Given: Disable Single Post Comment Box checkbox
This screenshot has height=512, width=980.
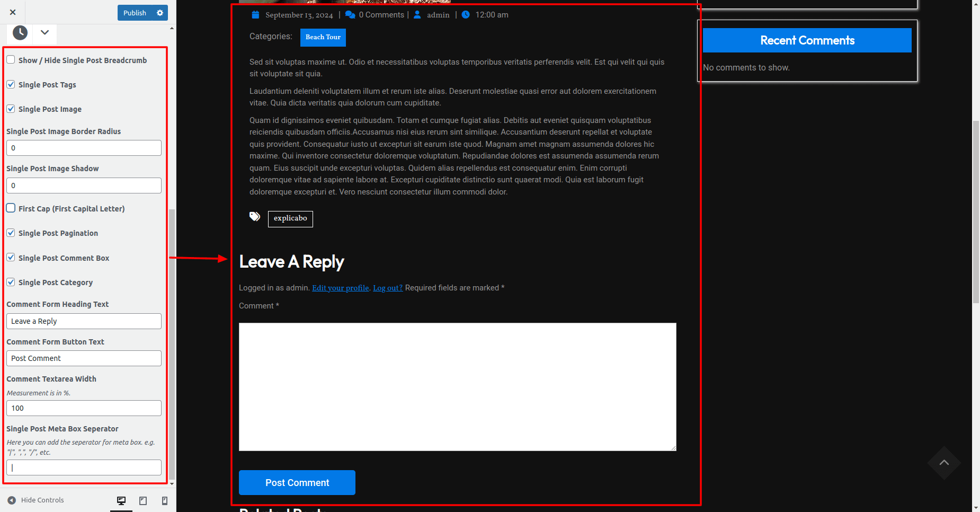Looking at the screenshot, I should (x=11, y=258).
